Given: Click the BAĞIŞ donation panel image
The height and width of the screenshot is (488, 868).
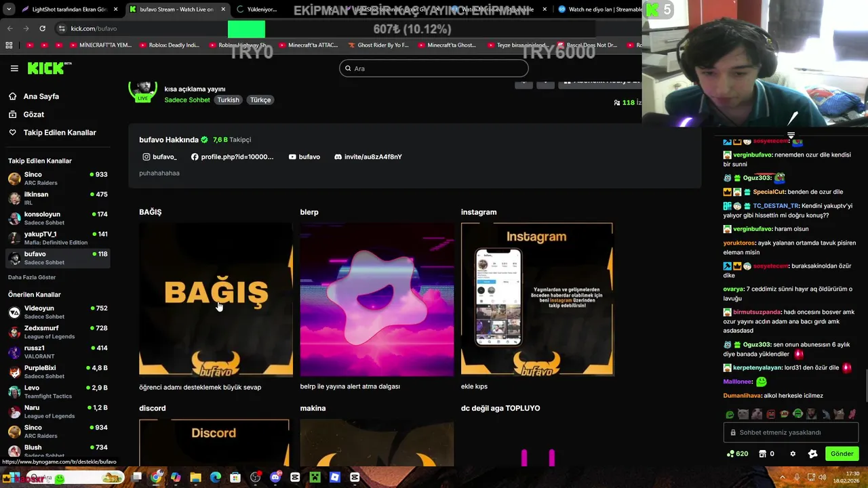Looking at the screenshot, I should click(x=216, y=300).
